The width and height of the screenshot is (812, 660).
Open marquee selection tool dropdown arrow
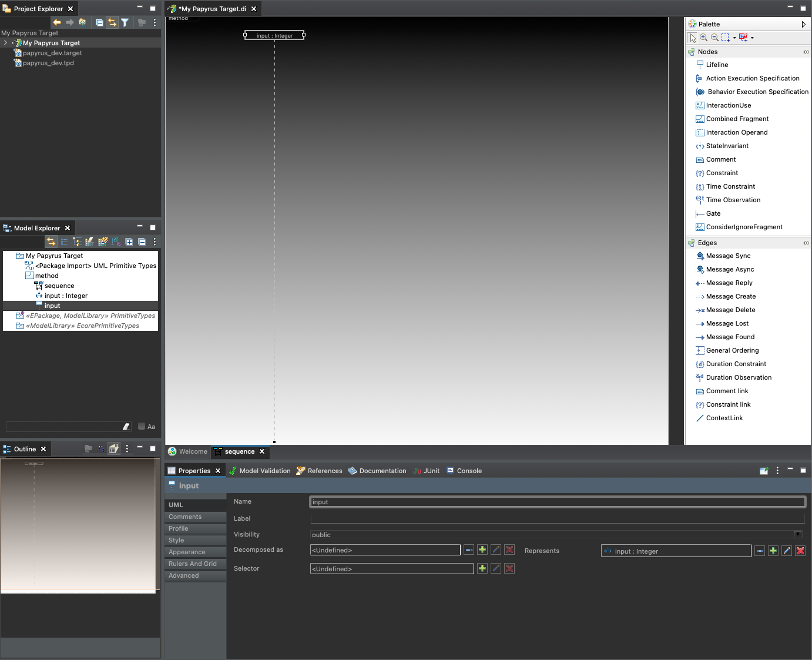[x=734, y=38]
